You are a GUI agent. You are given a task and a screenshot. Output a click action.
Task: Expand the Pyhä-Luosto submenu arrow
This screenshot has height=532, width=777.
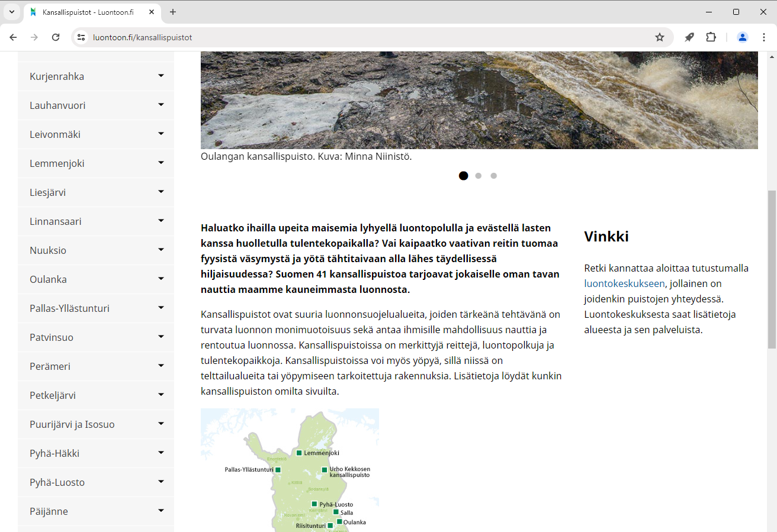pyautogui.click(x=160, y=482)
